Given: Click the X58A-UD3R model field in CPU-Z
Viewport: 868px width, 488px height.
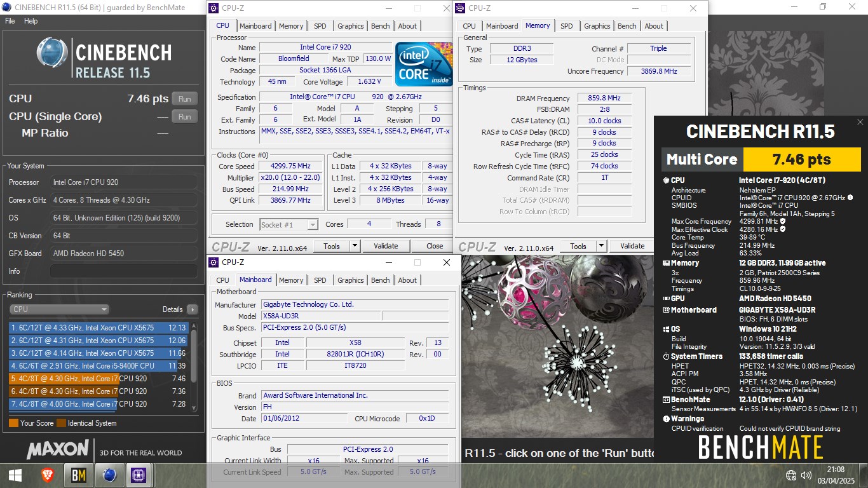Looking at the screenshot, I should pos(321,316).
